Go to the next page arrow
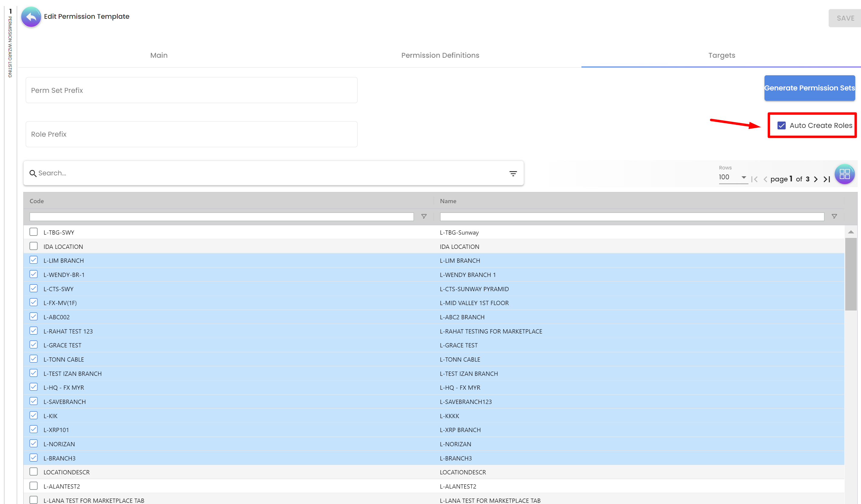Viewport: 861px width, 504px height. click(816, 179)
